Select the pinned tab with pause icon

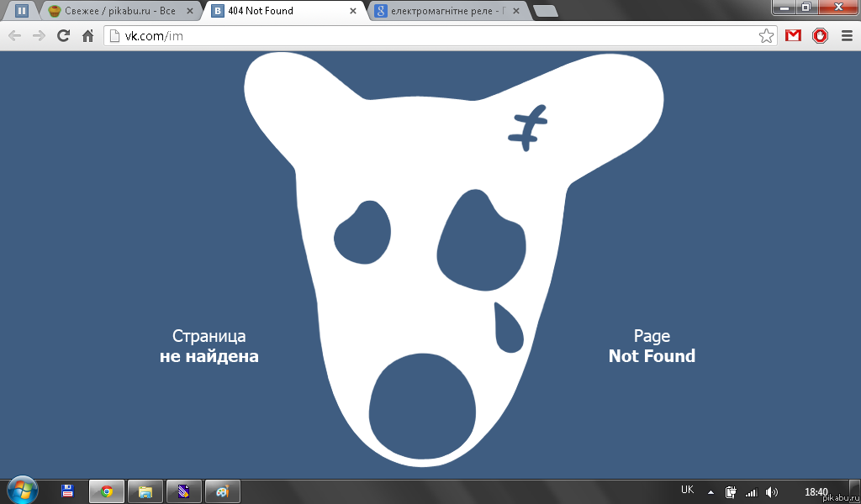(22, 12)
